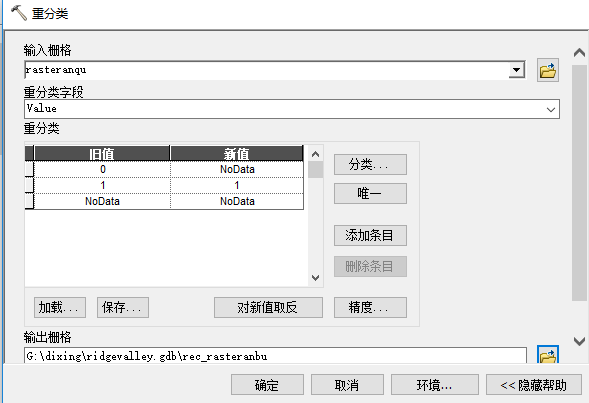
Task: Click the 删除条目 button
Action: pos(370,266)
